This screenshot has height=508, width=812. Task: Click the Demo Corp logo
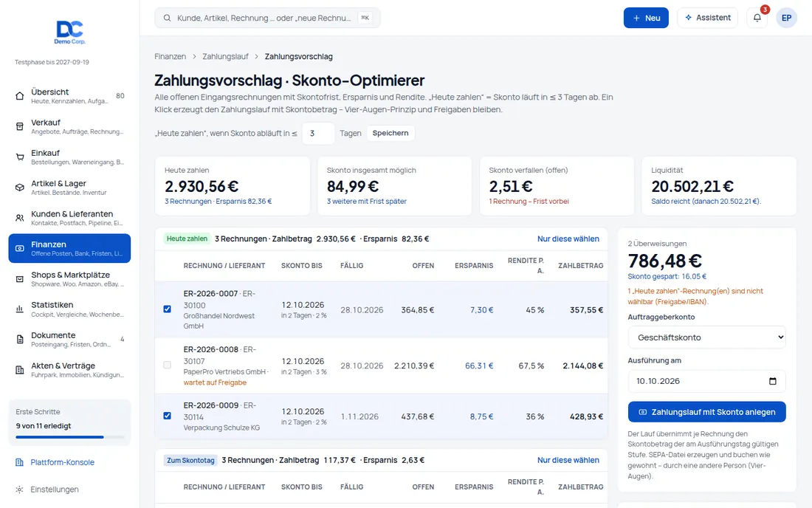[x=70, y=32]
